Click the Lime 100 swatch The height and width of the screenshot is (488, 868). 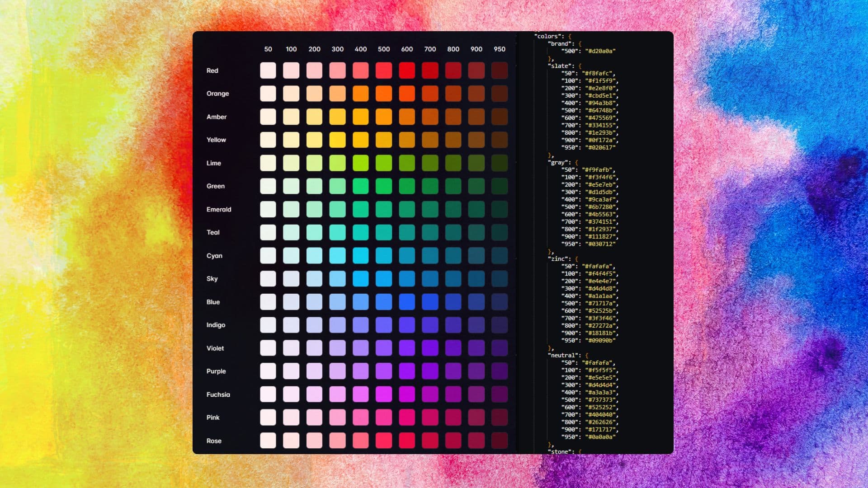coord(291,163)
